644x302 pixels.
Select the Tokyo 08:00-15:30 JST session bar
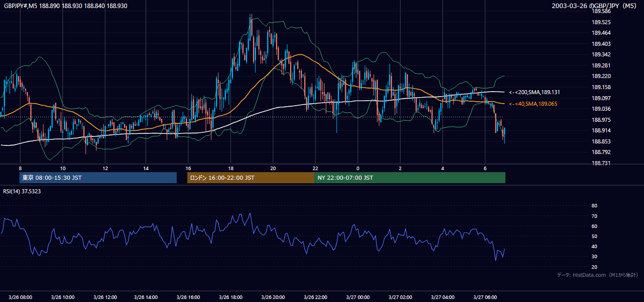[x=98, y=178]
